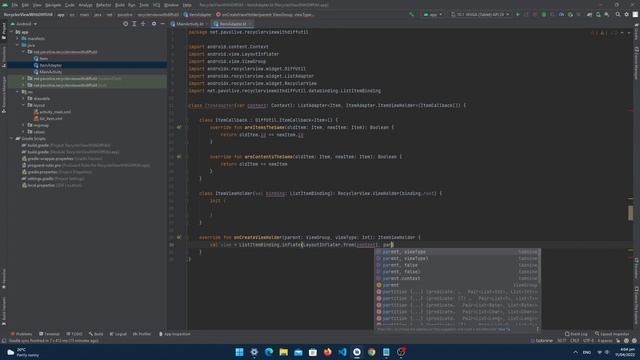Open the 10.1 WXGA Tablet device dropdown

click(481, 14)
